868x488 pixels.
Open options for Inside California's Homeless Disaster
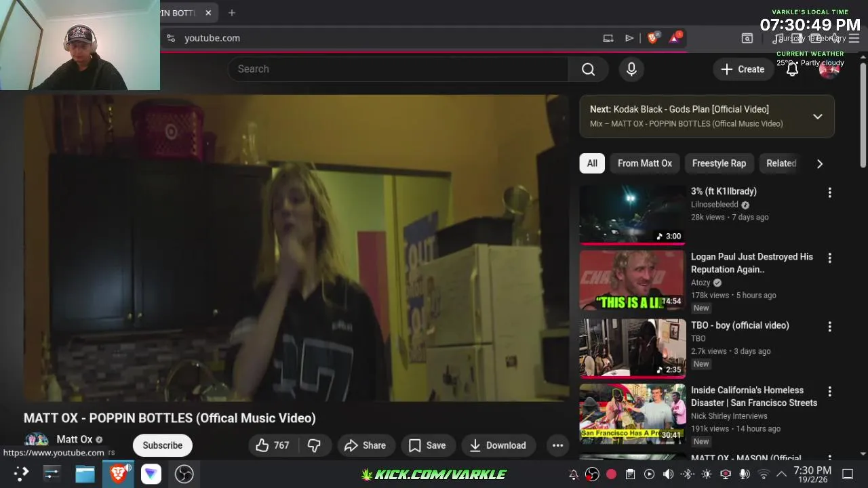click(829, 392)
